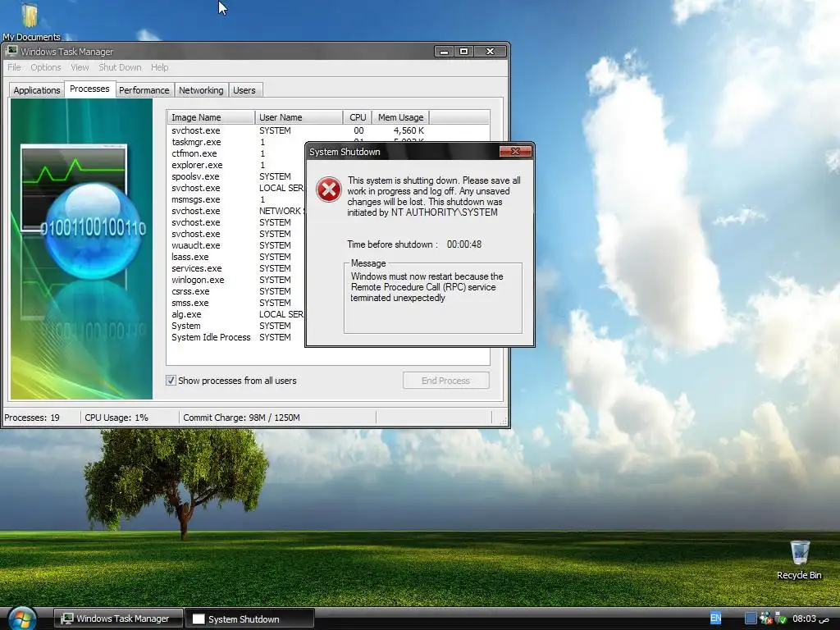
Task: Open the File menu
Action: point(14,67)
